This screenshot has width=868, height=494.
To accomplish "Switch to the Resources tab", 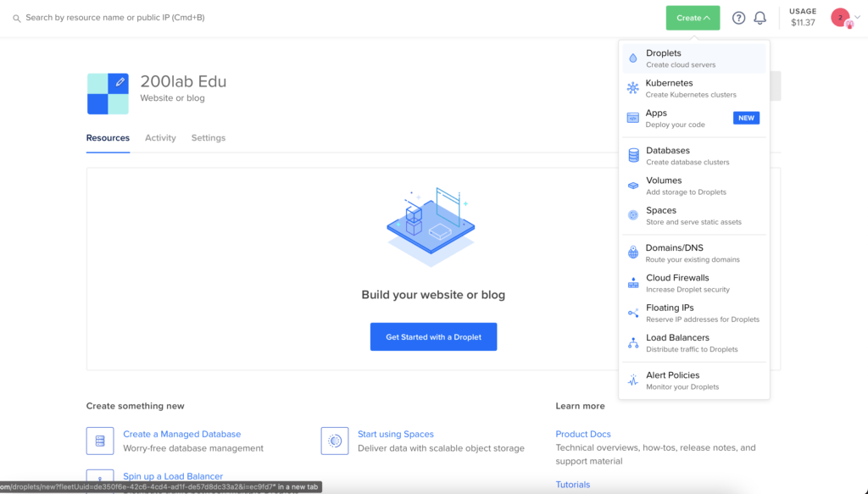I will [x=108, y=138].
